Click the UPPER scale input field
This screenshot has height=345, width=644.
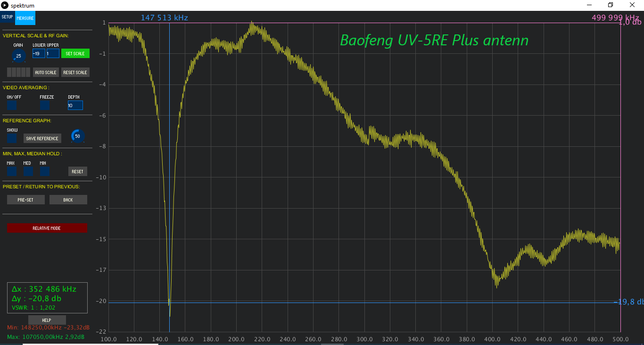coord(53,53)
